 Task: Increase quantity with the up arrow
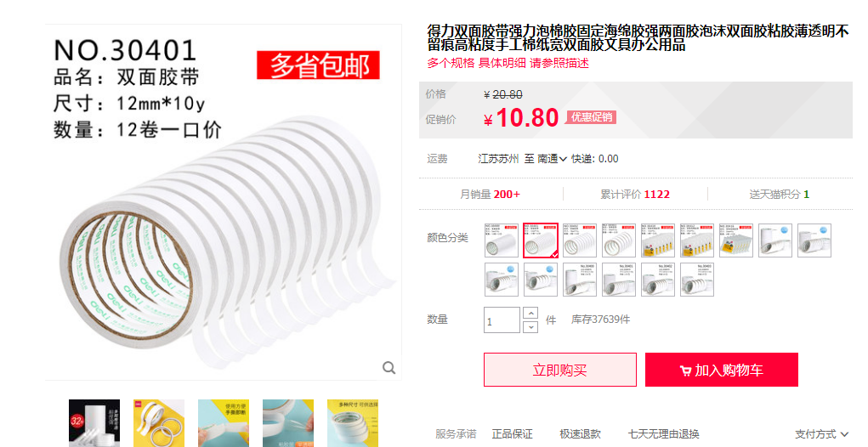(530, 313)
